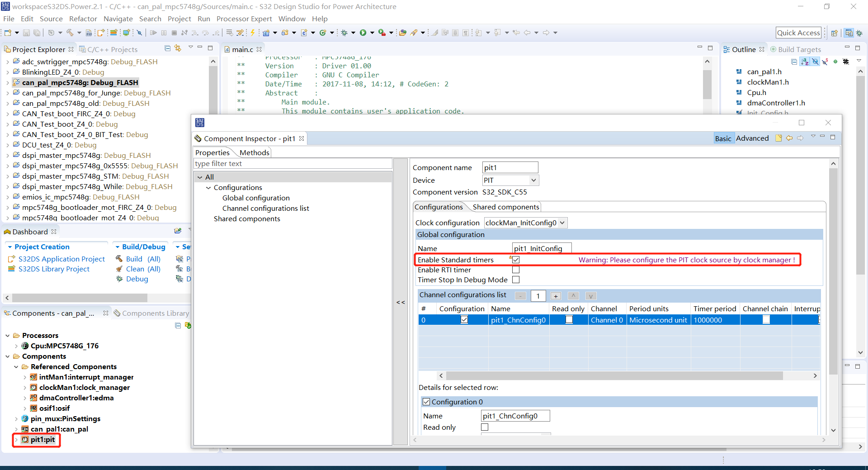Uncheck Enable Standard timers checkbox
This screenshot has width=868, height=470.
(x=516, y=260)
